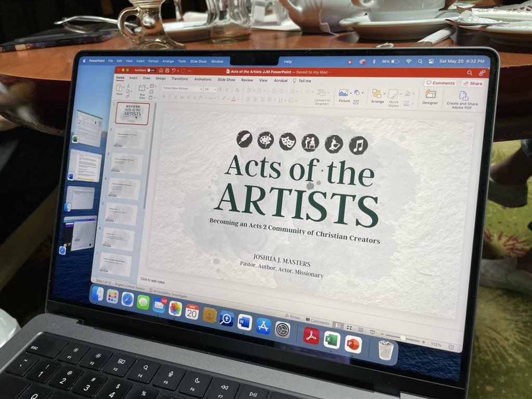Image resolution: width=532 pixels, height=399 pixels.
Task: Click the Slide Show presenter icon in status bar
Action: point(372,332)
